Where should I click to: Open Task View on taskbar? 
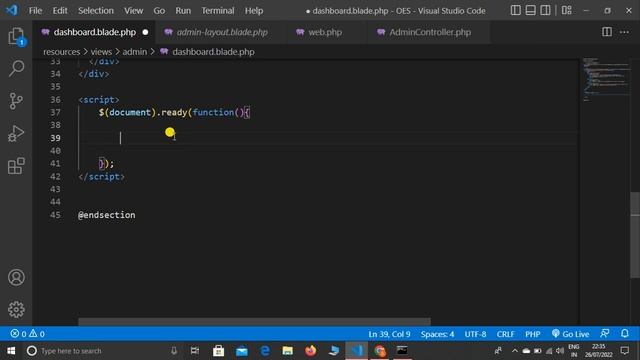[x=195, y=351]
